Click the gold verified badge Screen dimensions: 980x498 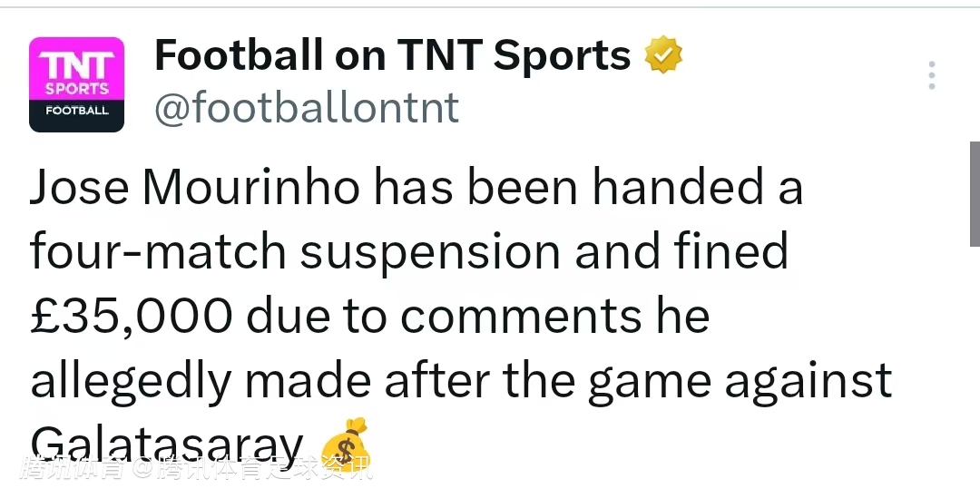[663, 56]
